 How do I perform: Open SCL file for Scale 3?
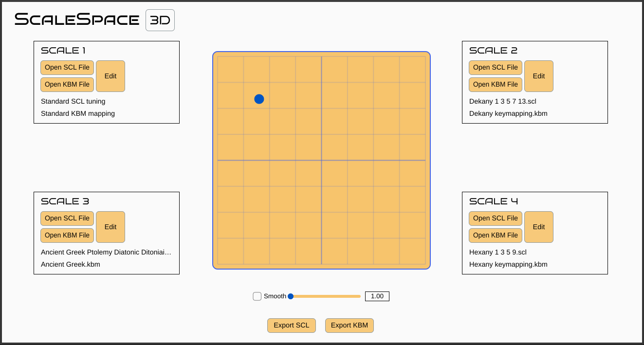point(67,218)
